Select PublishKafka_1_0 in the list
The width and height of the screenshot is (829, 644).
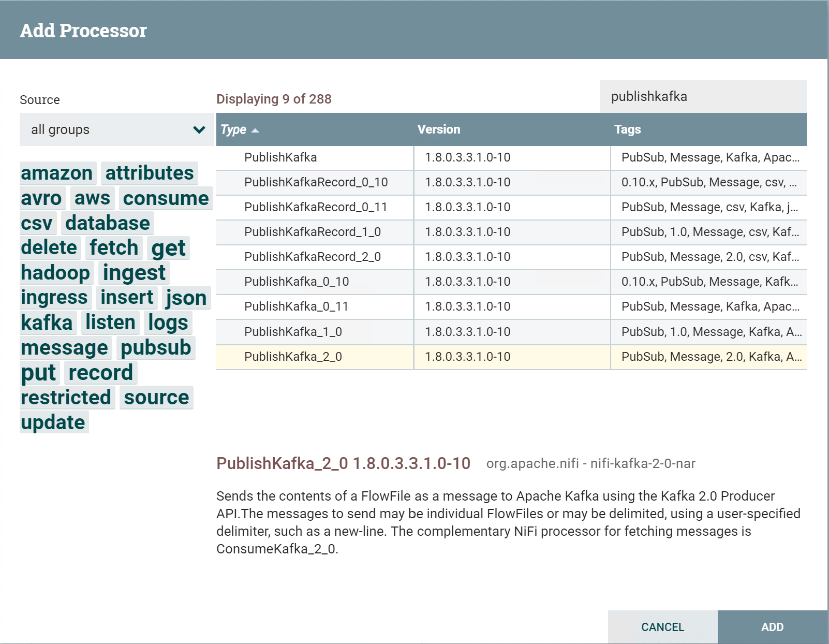click(x=511, y=332)
